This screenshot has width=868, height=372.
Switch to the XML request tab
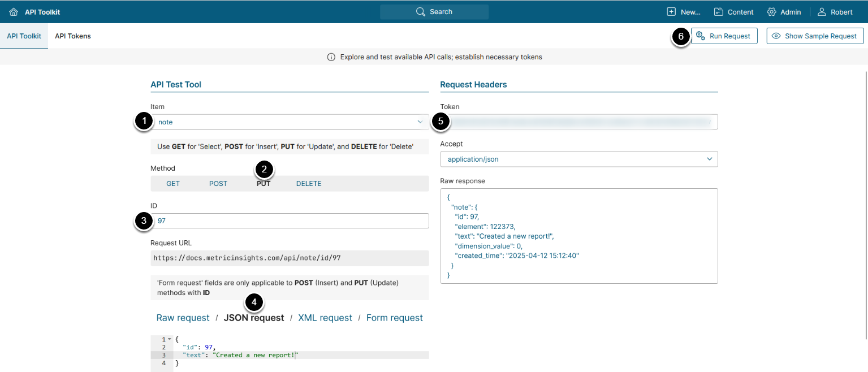[325, 318]
